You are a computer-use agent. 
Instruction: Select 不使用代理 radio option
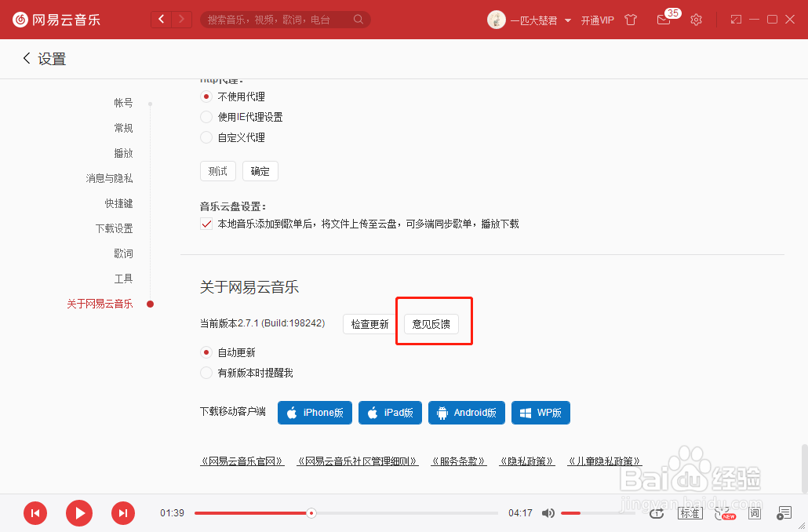coord(206,97)
